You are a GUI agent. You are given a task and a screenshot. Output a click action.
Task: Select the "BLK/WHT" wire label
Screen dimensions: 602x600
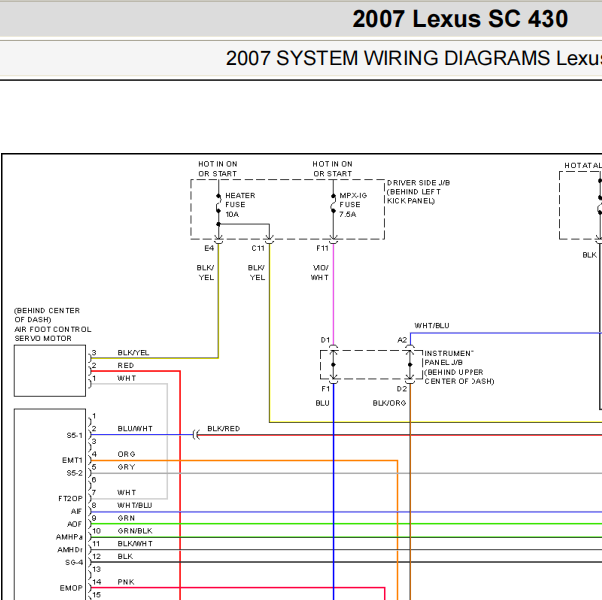[x=135, y=544]
